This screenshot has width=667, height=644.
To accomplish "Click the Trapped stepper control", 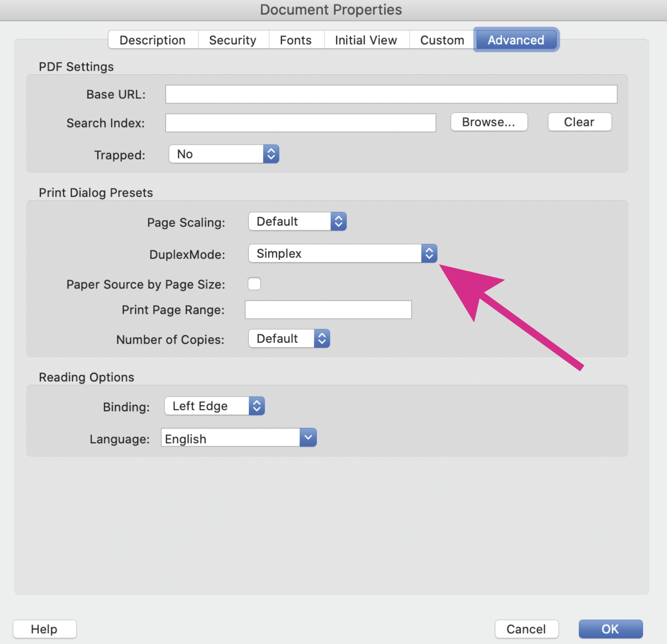I will [x=271, y=154].
